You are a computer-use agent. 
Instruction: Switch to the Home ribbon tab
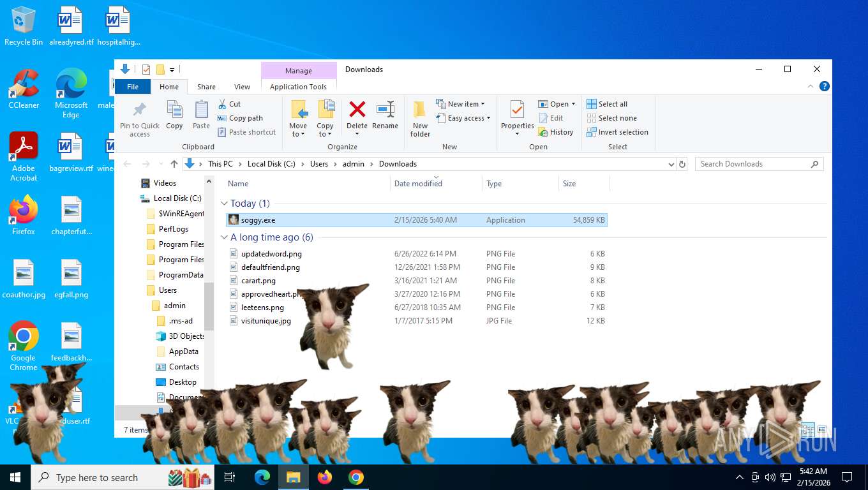click(169, 87)
